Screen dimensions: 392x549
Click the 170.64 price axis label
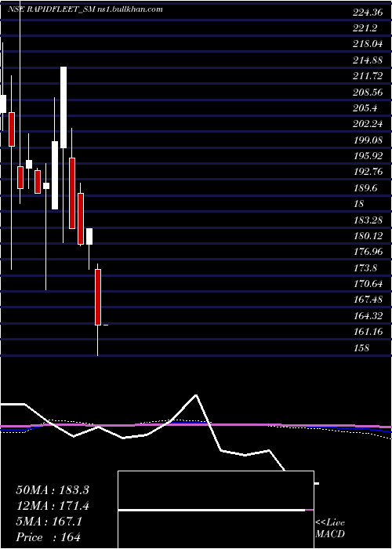coord(368,284)
